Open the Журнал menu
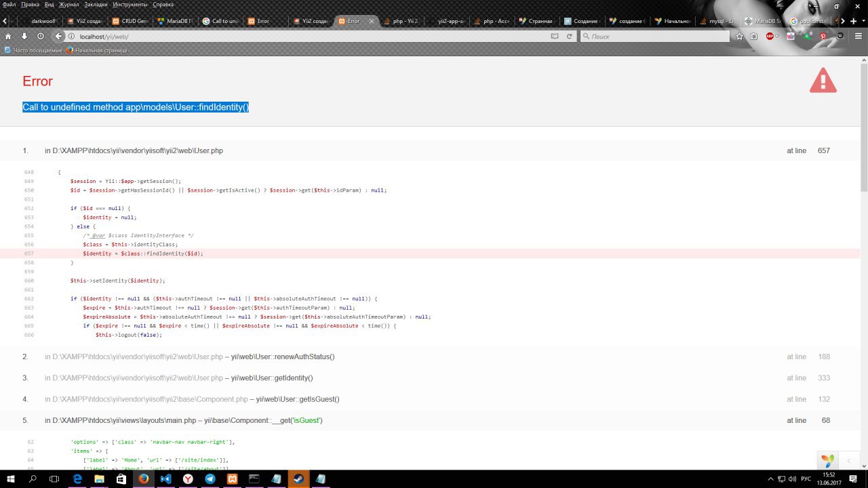The width and height of the screenshot is (868, 488). pos(69,4)
